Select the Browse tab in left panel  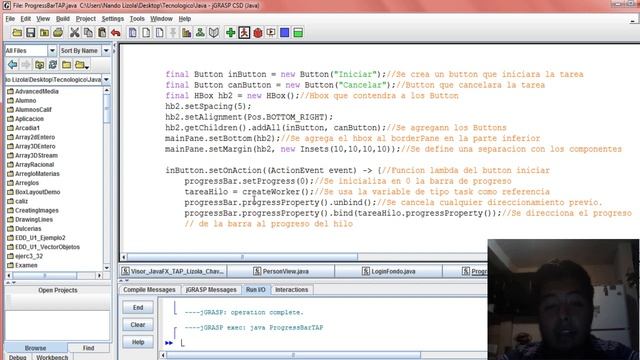tap(36, 348)
